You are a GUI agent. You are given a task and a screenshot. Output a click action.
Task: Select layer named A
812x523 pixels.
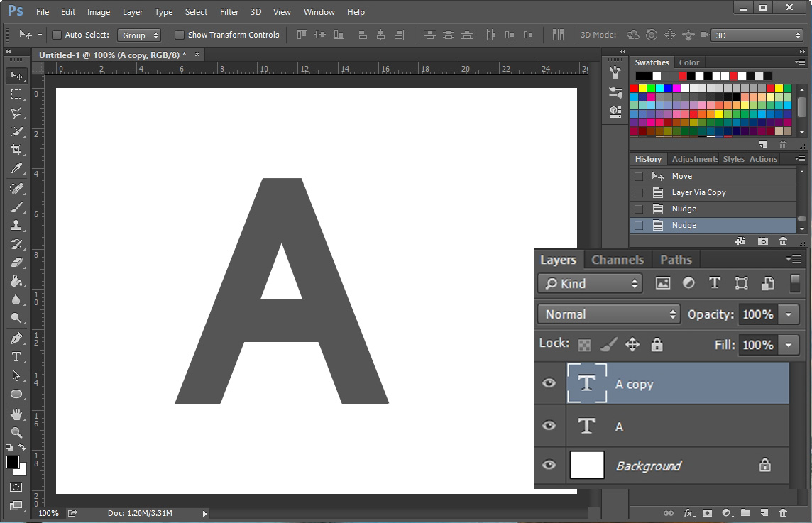677,426
